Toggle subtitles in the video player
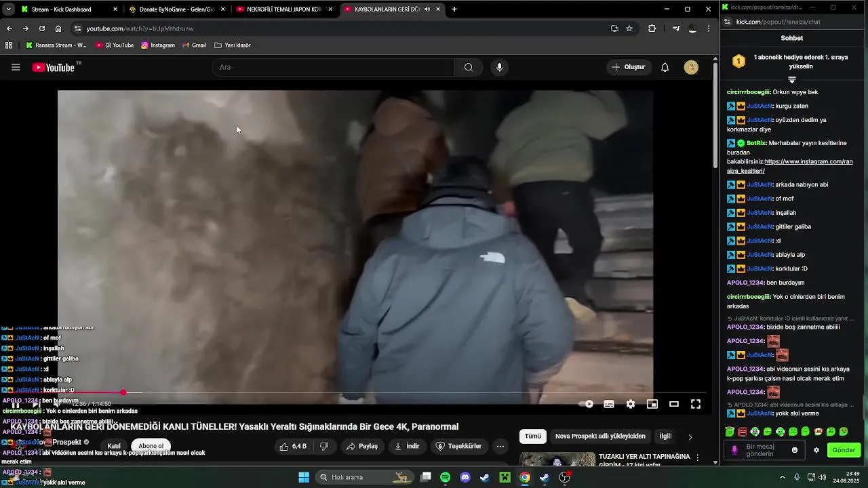The height and width of the screenshot is (488, 868). [x=609, y=404]
